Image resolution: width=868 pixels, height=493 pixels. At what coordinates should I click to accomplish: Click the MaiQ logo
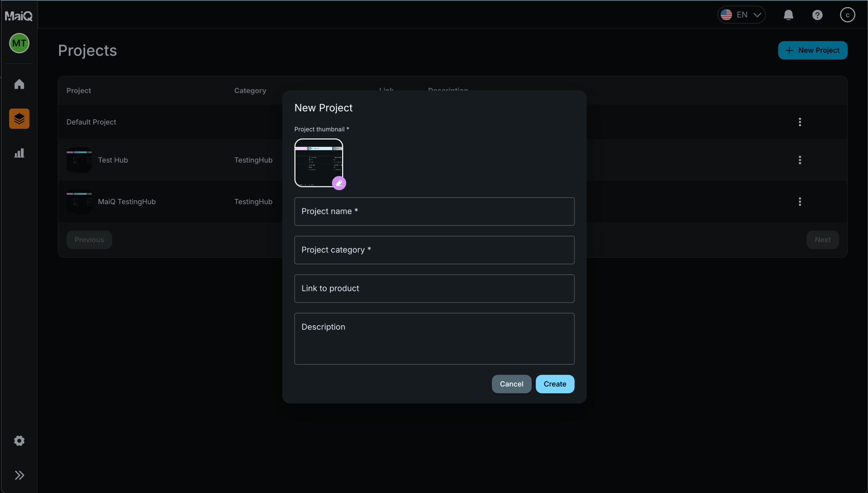click(19, 16)
